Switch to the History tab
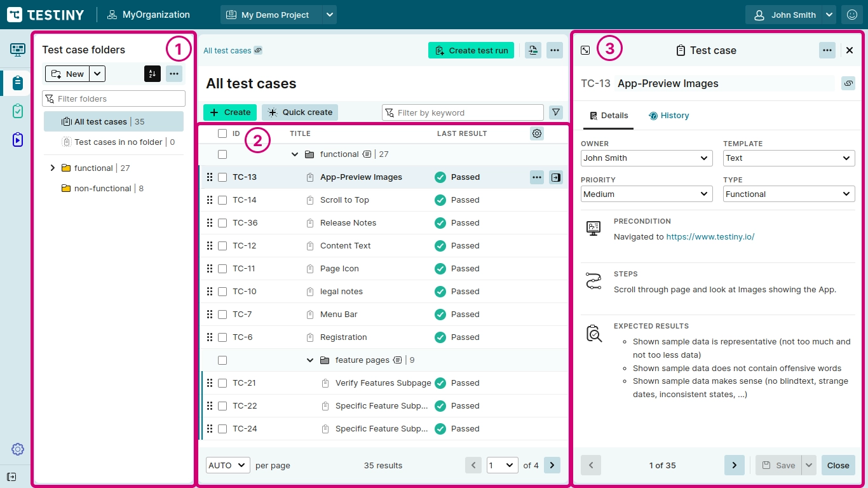 coord(669,116)
